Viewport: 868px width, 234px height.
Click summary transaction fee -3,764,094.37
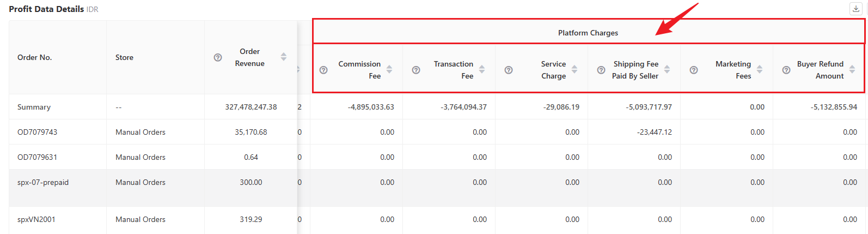point(464,107)
